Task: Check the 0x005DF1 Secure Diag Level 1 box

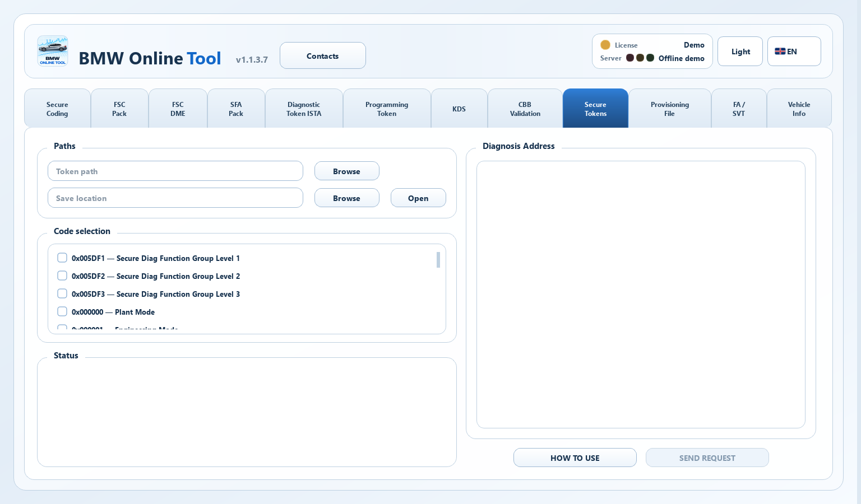Action: click(62, 258)
